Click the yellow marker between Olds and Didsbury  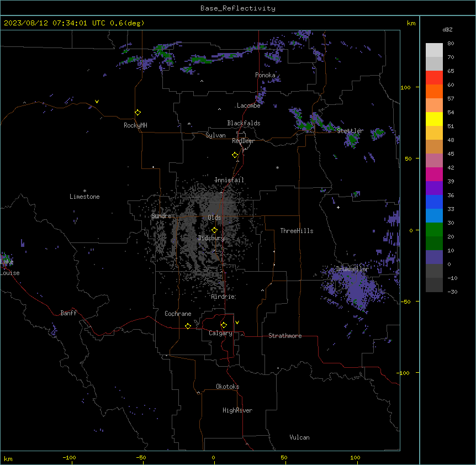215,230
